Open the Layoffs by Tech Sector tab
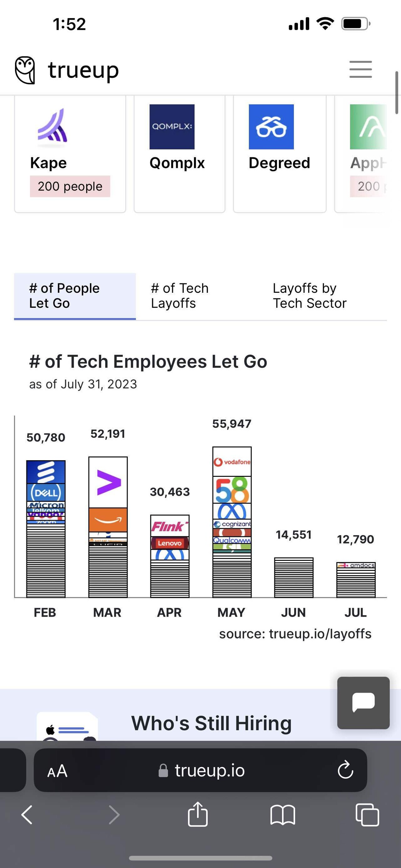This screenshot has width=401, height=868. (310, 295)
